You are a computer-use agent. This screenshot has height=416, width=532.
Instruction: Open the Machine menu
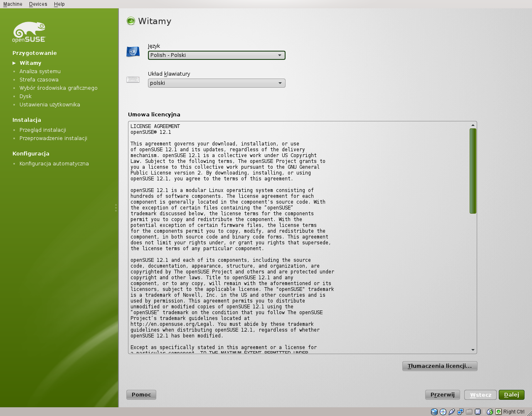click(x=13, y=4)
